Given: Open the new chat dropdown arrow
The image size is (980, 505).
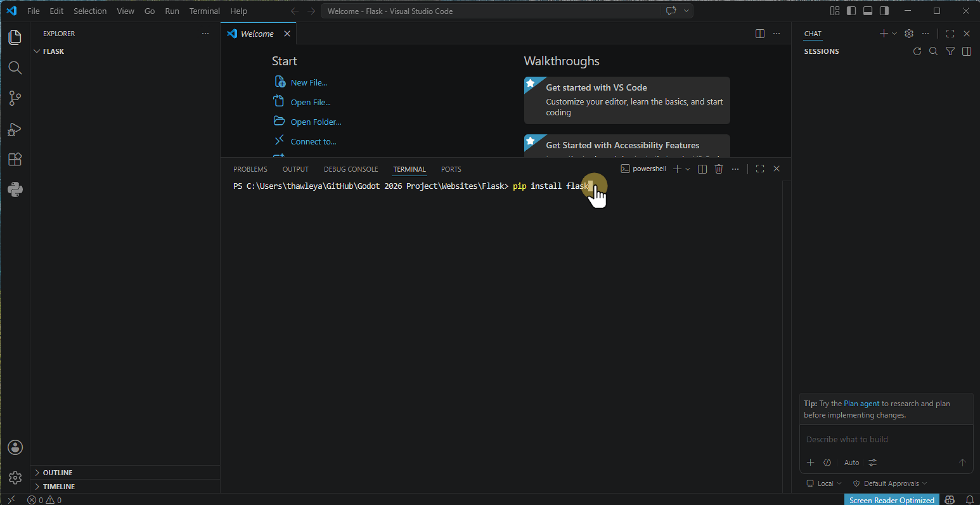Looking at the screenshot, I should (894, 34).
